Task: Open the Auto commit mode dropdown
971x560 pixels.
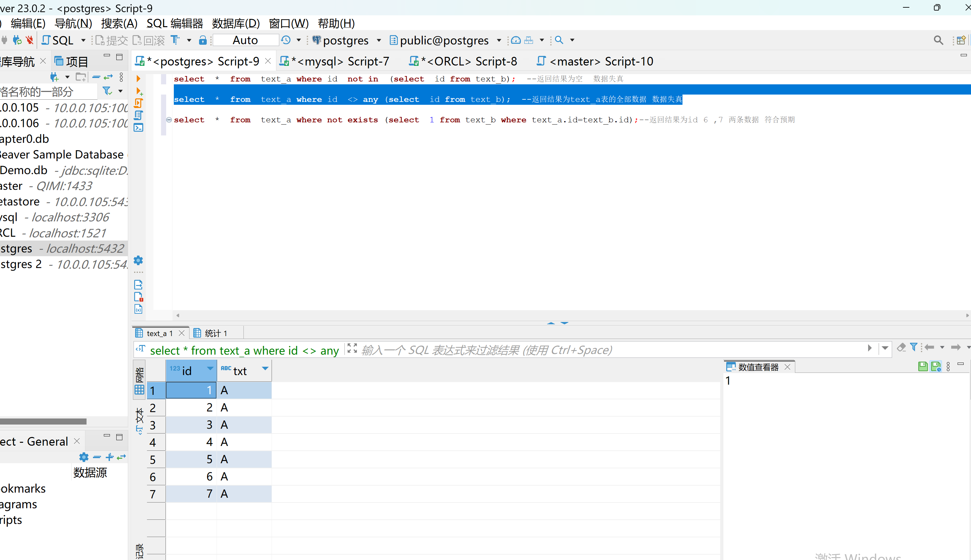Action: point(245,40)
